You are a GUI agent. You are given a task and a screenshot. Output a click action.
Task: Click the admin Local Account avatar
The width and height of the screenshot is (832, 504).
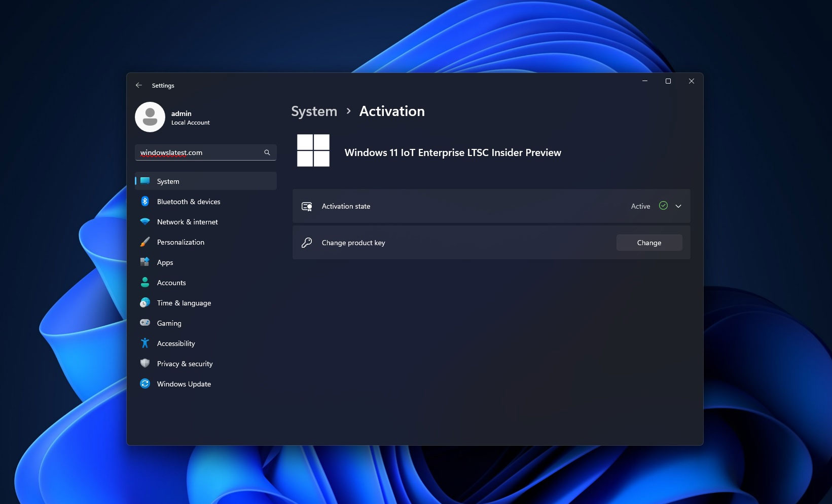coord(150,117)
